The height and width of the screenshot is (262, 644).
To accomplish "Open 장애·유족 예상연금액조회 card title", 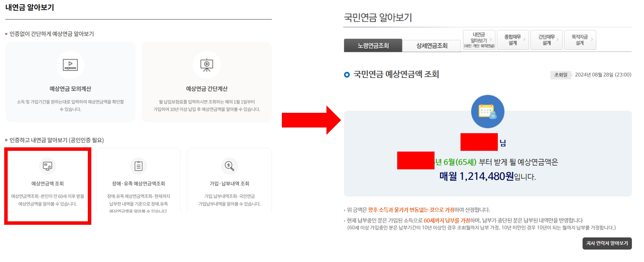I will tap(138, 184).
